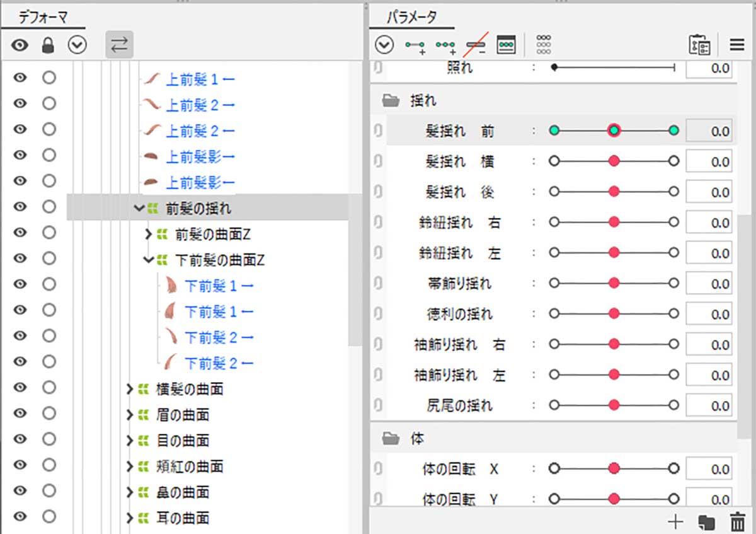Hide the 上前髪２← row with its eye

(x=20, y=130)
